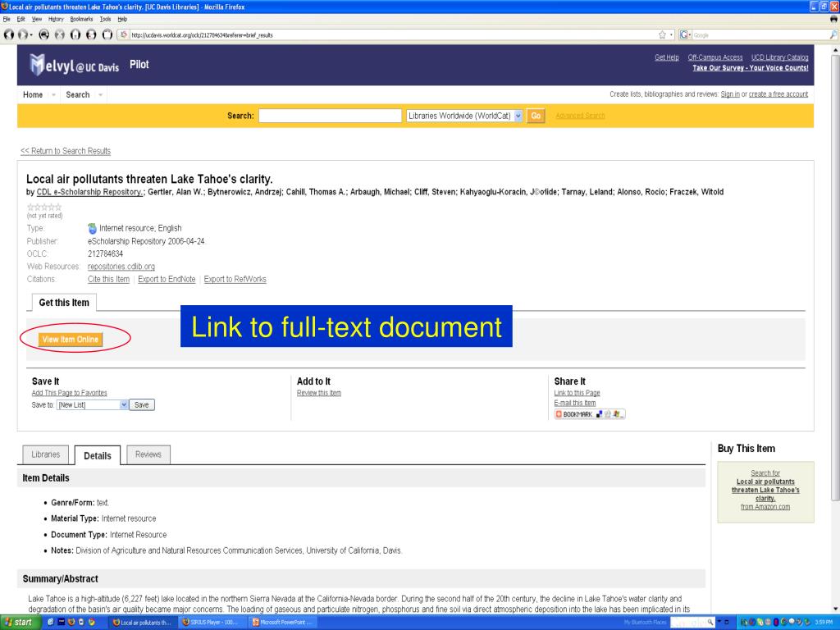Switch to the Details tab
Screen dimensions: 840x630
pos(98,455)
